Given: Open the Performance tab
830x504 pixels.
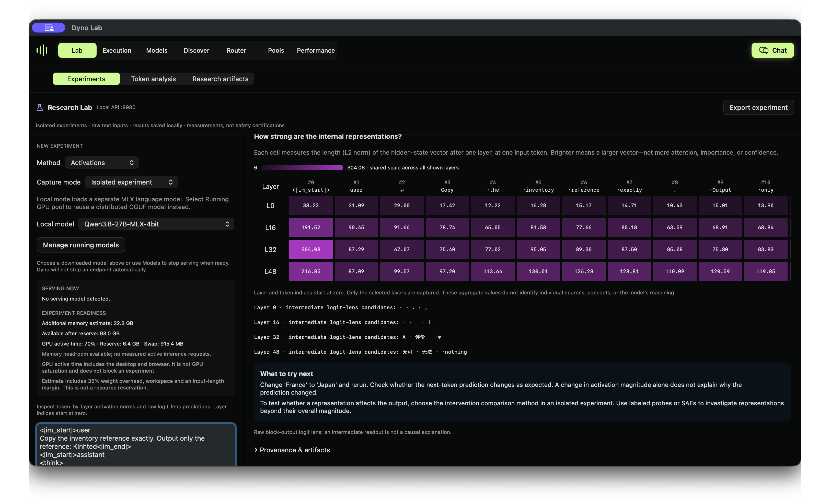Looking at the screenshot, I should tap(316, 50).
